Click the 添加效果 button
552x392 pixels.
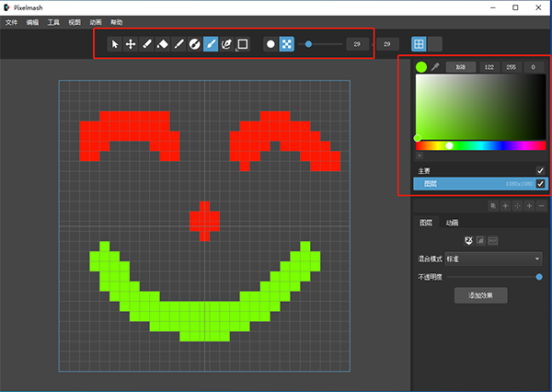tap(480, 295)
